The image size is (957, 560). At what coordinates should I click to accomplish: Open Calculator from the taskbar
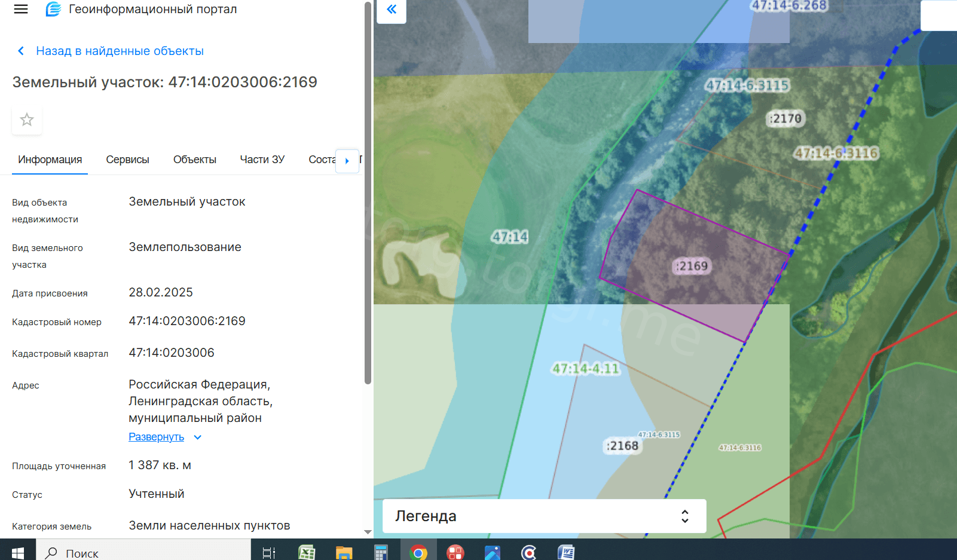point(381,553)
